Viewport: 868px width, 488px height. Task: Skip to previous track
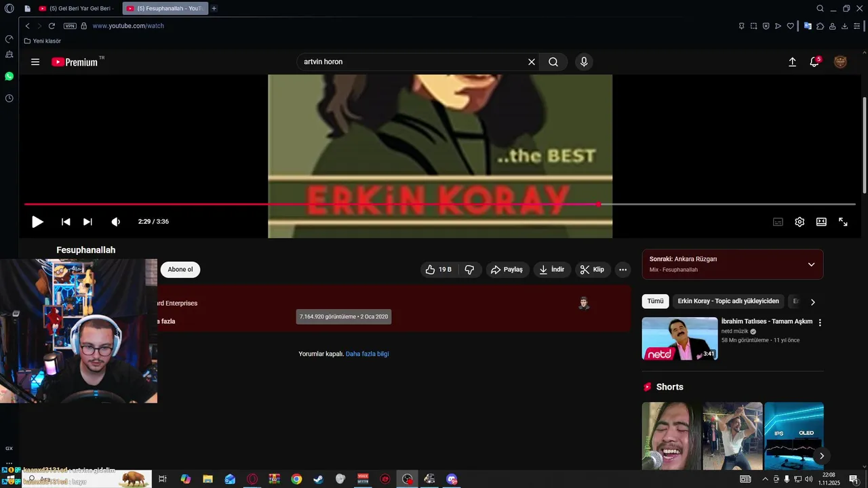66,222
